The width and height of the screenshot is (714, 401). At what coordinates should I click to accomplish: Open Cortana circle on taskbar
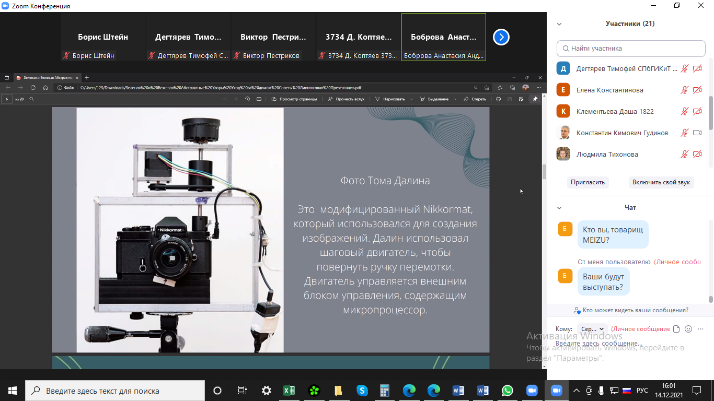(217, 391)
